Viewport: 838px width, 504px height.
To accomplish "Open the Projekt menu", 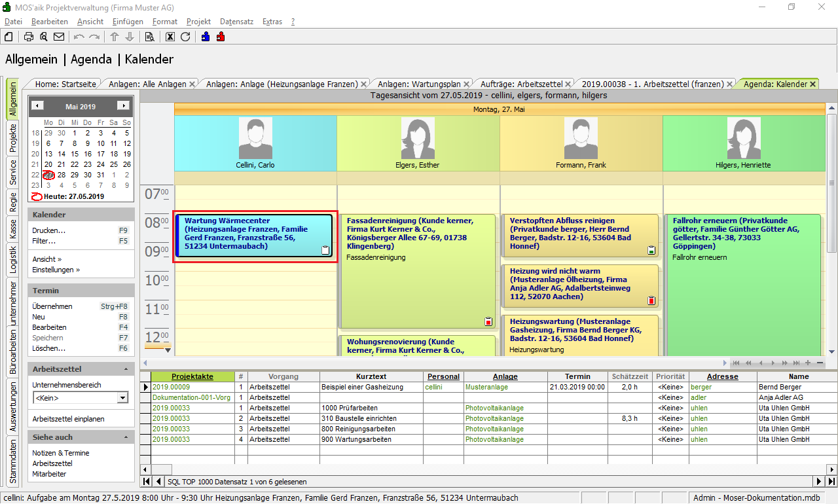I will [198, 22].
